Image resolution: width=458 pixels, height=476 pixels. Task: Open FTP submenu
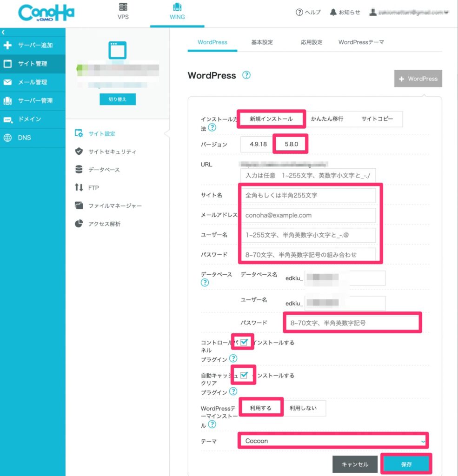click(x=87, y=188)
